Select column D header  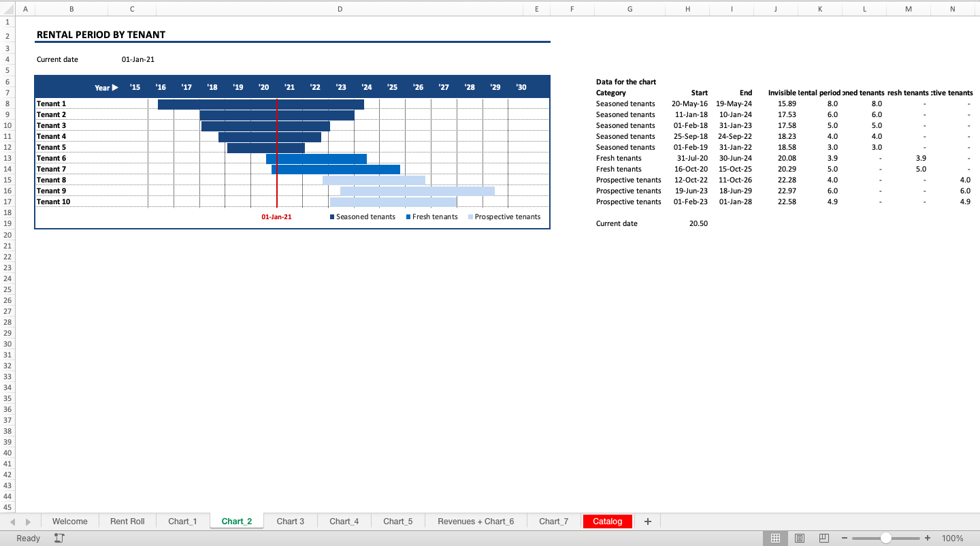pyautogui.click(x=340, y=9)
